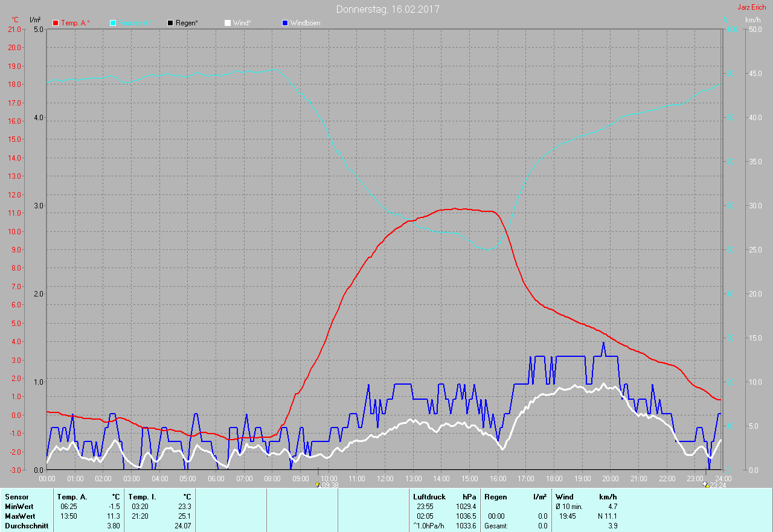Viewport: 773px width, 532px height.
Task: Click the chart title 'Donnerstag, 16.02.2017'
Action: click(x=388, y=9)
